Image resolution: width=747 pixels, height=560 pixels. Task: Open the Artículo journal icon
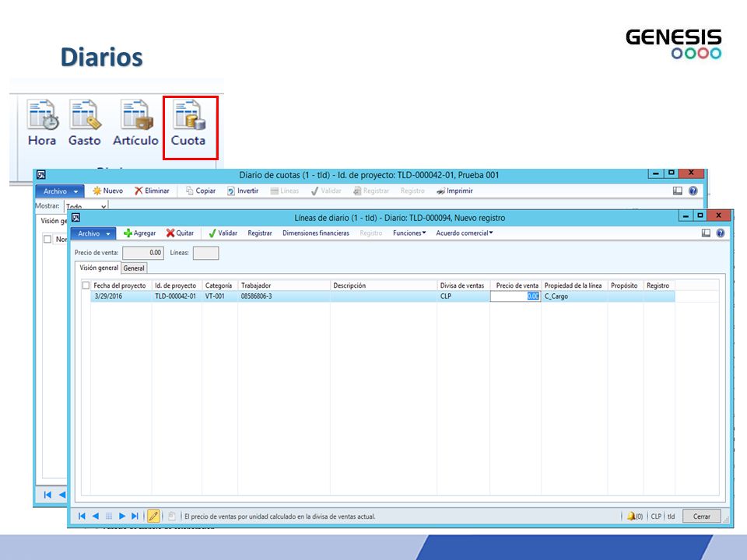coord(135,122)
